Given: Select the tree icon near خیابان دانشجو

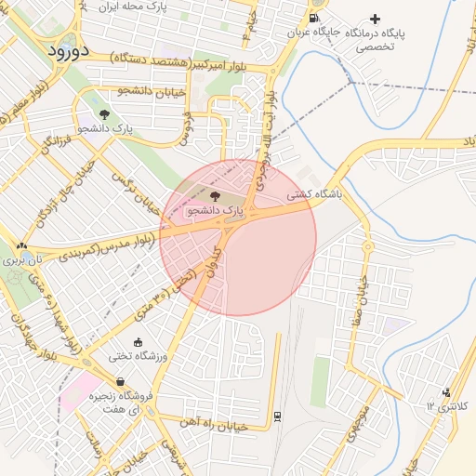Looking at the screenshot, I should click(x=105, y=114).
